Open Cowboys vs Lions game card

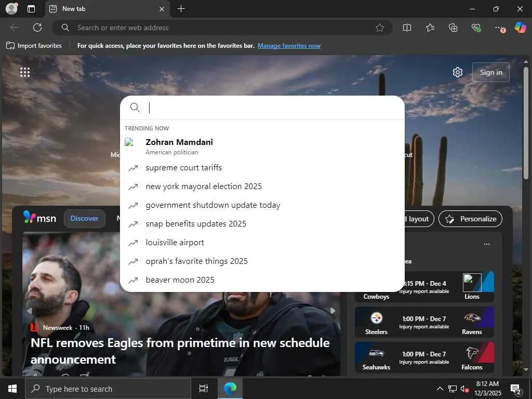(x=424, y=287)
